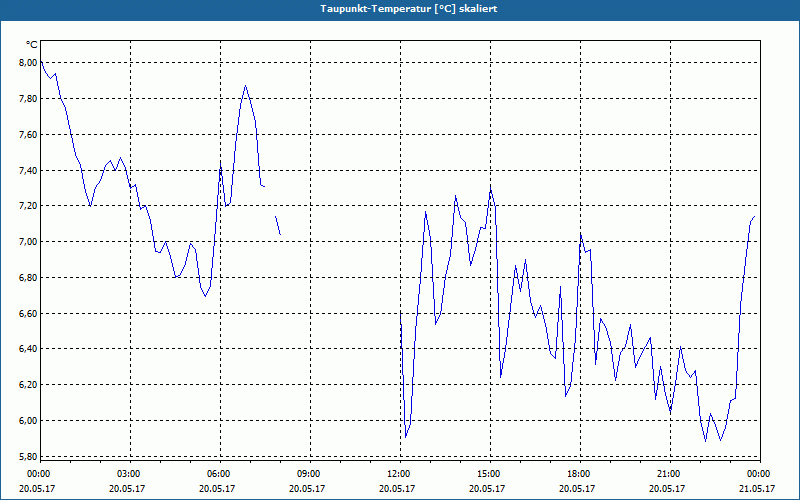800x500 pixels.
Task: Select the 00:00 label above 21.05.17
Action: click(759, 474)
